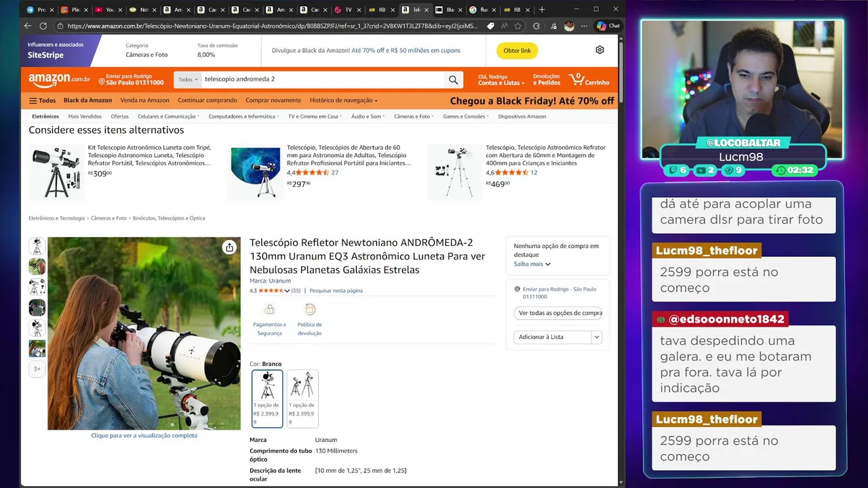Click the Amazon search input field
Screen dimensions: 868x488
[323, 79]
